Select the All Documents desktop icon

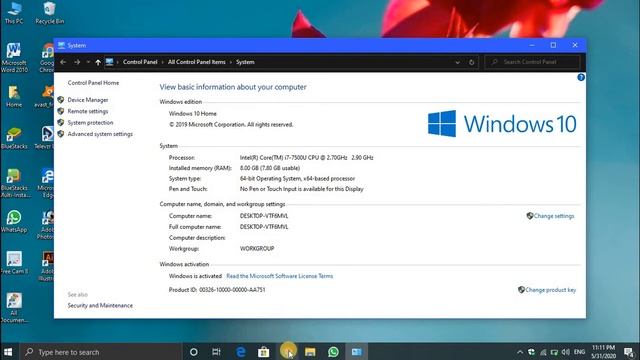click(14, 308)
